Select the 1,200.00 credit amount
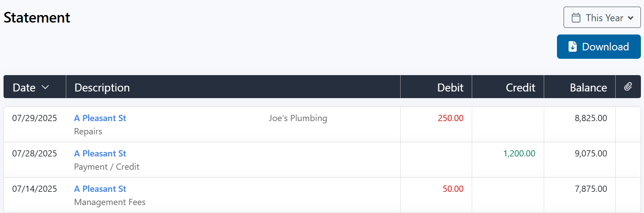Image resolution: width=644 pixels, height=213 pixels. (x=519, y=153)
